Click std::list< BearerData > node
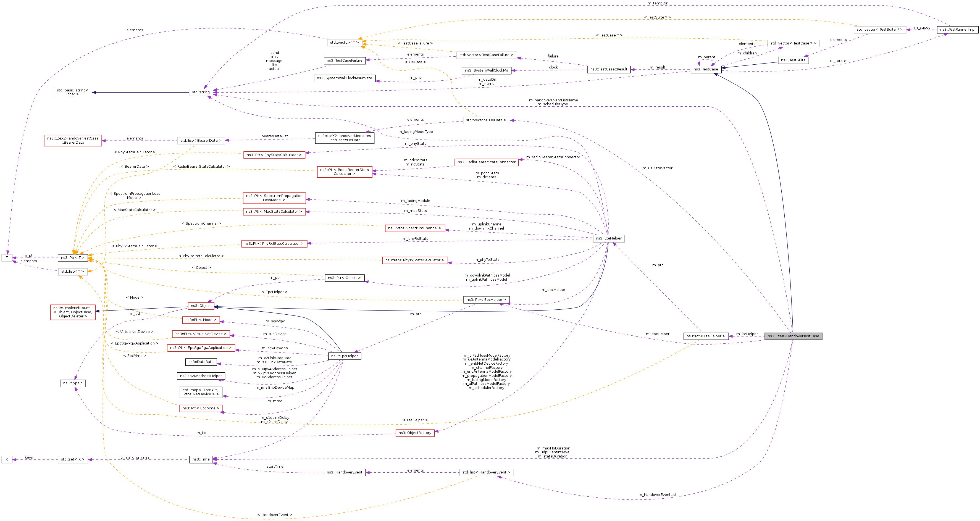This screenshot has height=521, width=980. [x=201, y=141]
